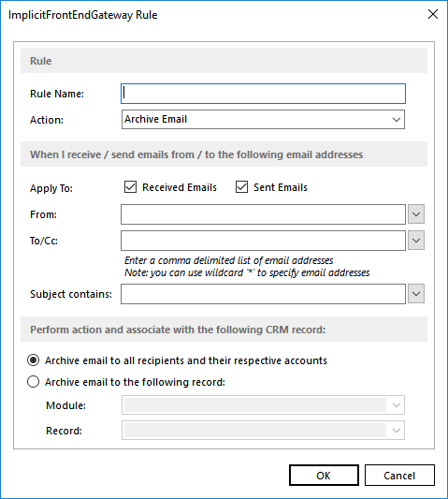Click the Perform action and associate header
The height and width of the screenshot is (499, 448).
pyautogui.click(x=224, y=330)
